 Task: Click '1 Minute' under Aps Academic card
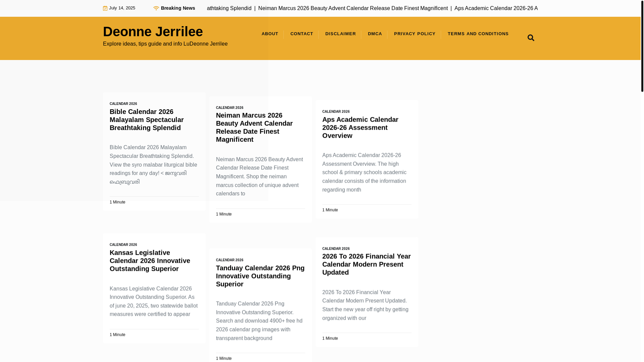330,210
